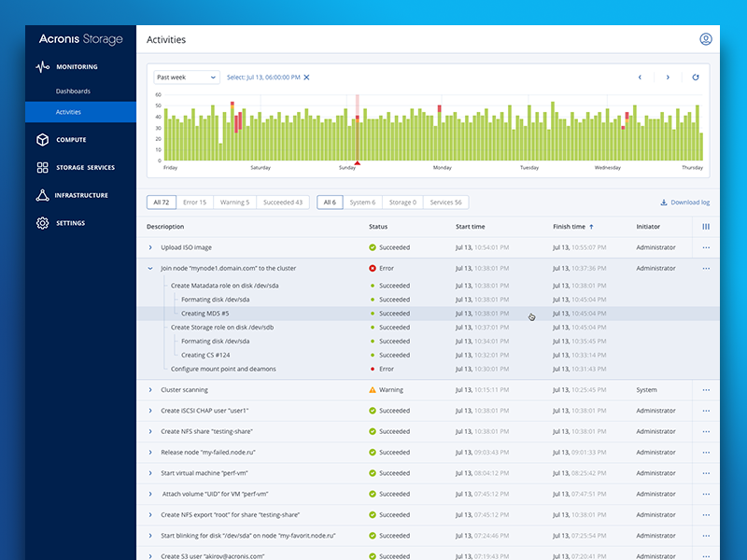Open Infrastructure section in sidebar
This screenshot has width=747, height=560.
click(x=80, y=195)
